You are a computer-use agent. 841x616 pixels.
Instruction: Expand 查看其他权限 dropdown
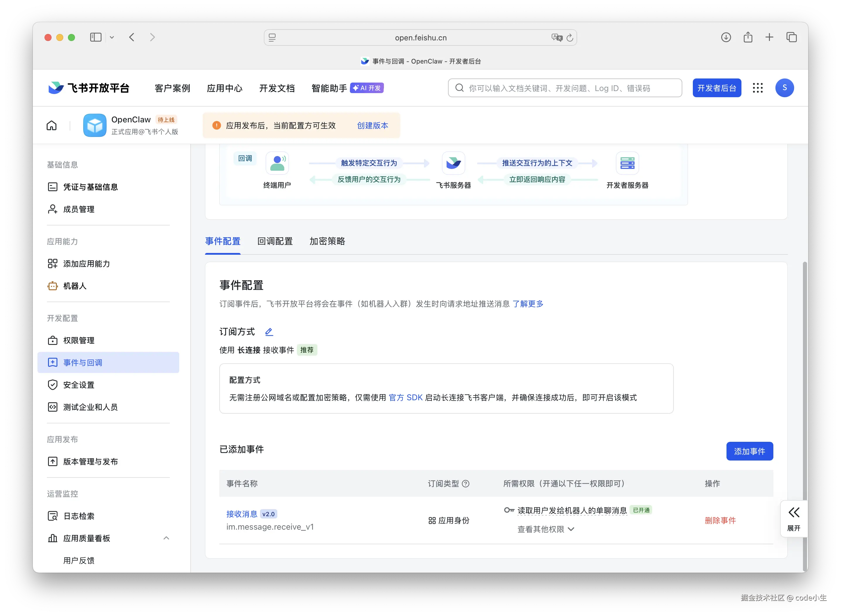pos(546,529)
